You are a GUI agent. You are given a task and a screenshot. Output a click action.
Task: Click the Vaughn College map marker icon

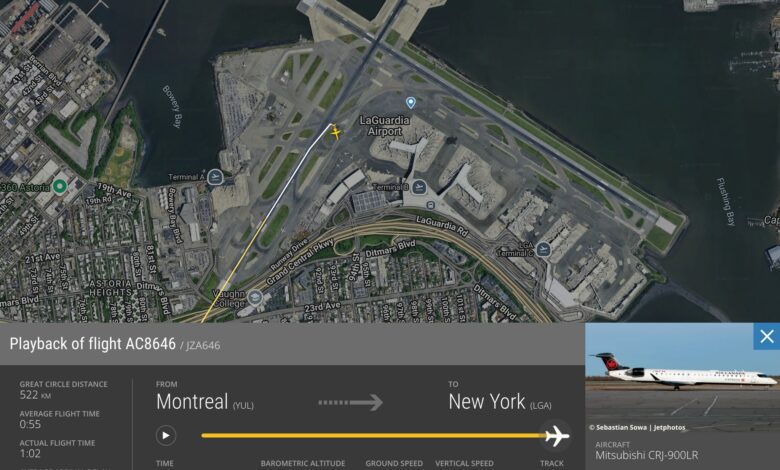tap(255, 297)
